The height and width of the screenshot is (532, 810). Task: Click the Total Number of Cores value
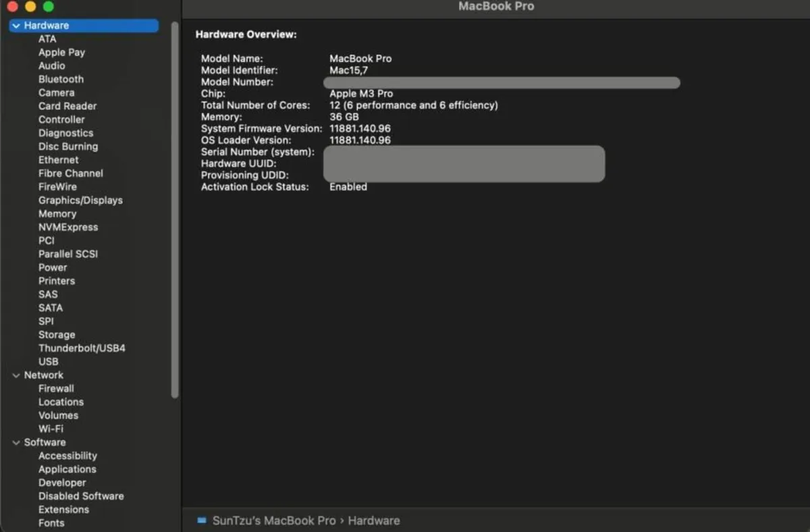click(414, 105)
